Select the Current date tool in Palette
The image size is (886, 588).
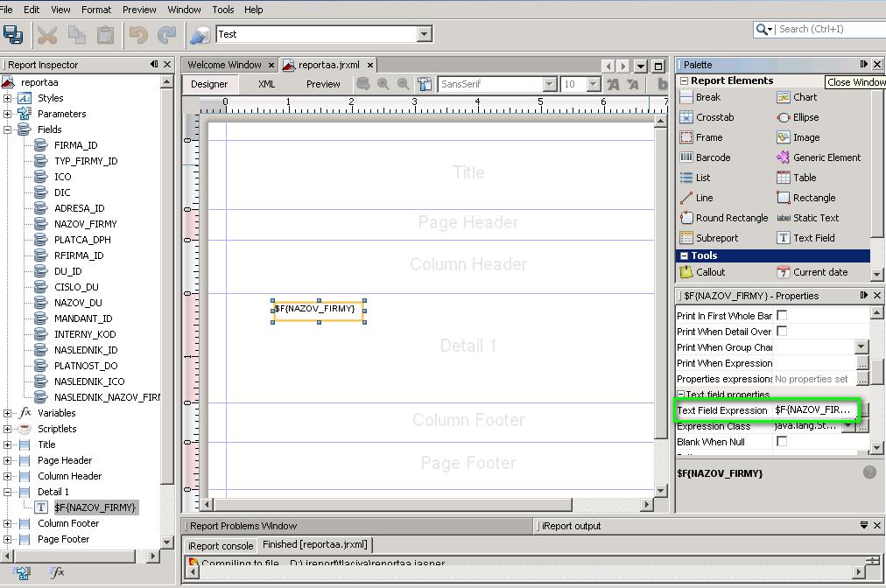pyautogui.click(x=812, y=272)
